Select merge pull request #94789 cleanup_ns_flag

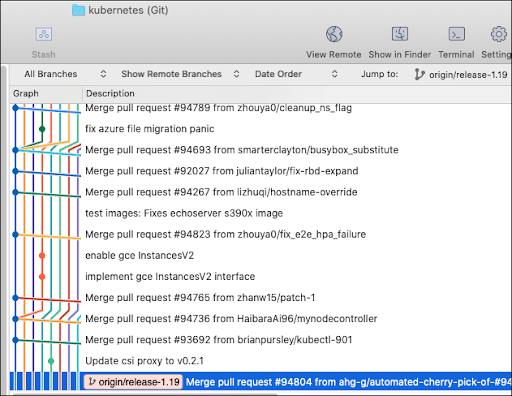coord(218,108)
